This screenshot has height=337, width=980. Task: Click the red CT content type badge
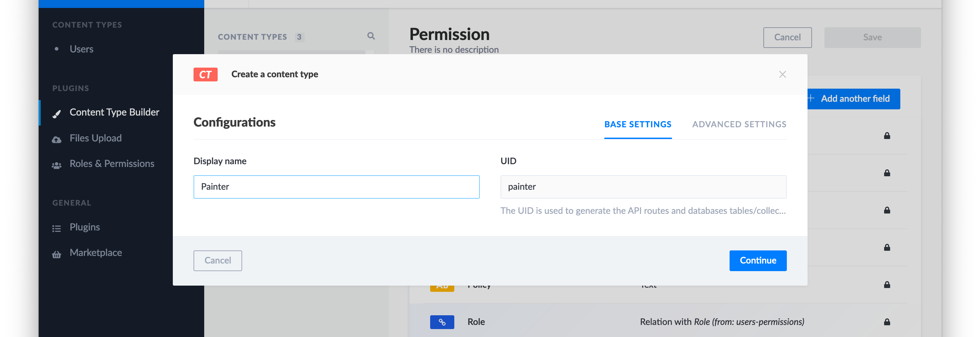pos(206,75)
